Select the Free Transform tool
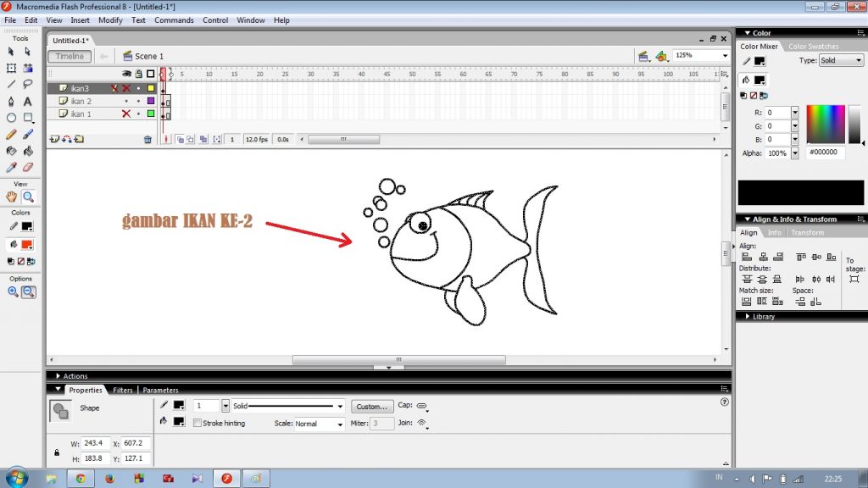This screenshot has height=488, width=868. pyautogui.click(x=11, y=68)
